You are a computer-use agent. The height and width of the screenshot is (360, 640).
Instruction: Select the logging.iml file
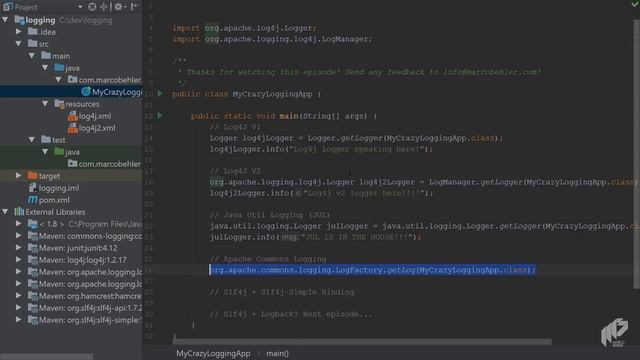click(59, 188)
